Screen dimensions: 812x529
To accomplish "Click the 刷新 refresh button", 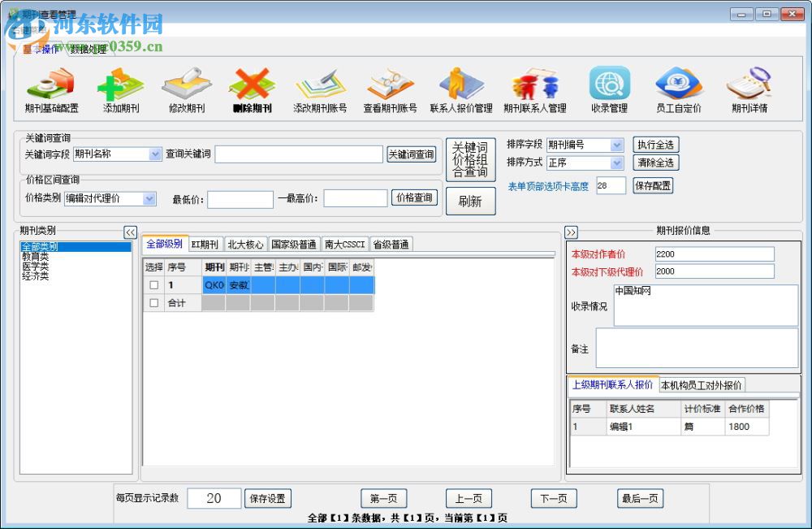I will [x=469, y=201].
